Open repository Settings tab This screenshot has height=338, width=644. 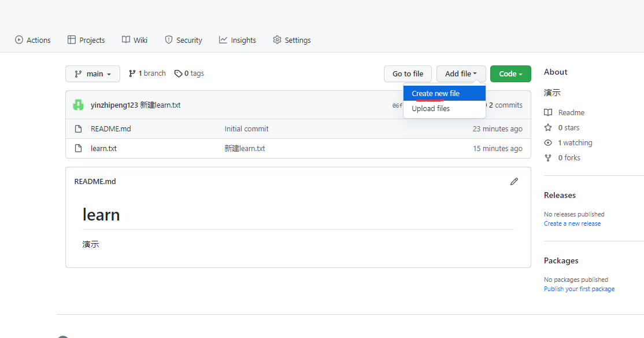[291, 40]
